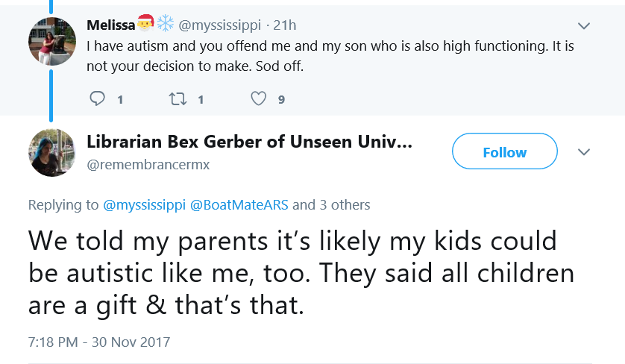Image resolution: width=625 pixels, height=364 pixels.
Task: Expand the chevron menu on Melissa's tweet
Action: click(x=583, y=26)
